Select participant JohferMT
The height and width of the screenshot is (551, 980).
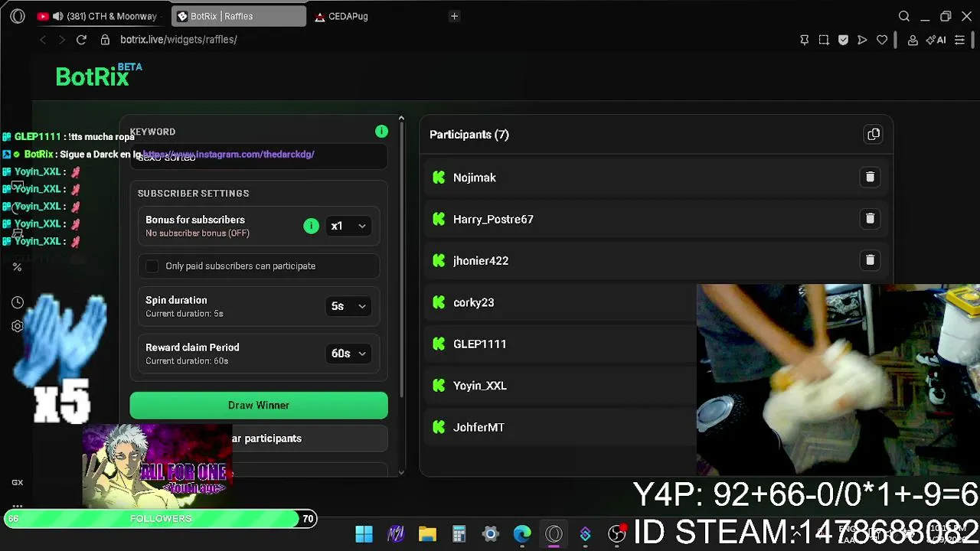coord(479,427)
